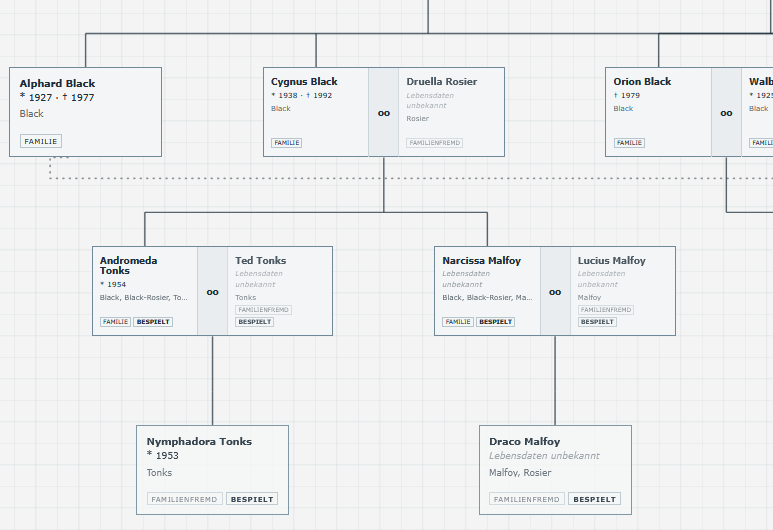The image size is (773, 530).
Task: Click FAMILIENFREMD tag on Nymphadora Tonks card
Action: tap(184, 499)
